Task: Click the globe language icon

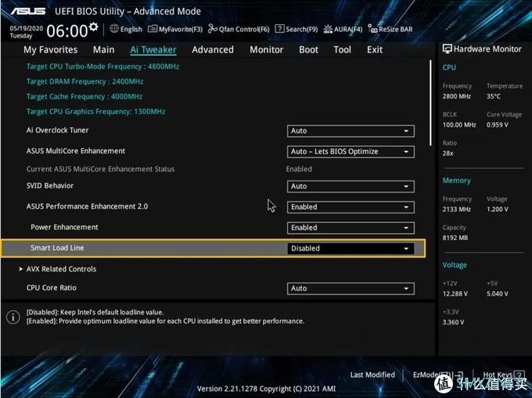Action: tap(114, 29)
